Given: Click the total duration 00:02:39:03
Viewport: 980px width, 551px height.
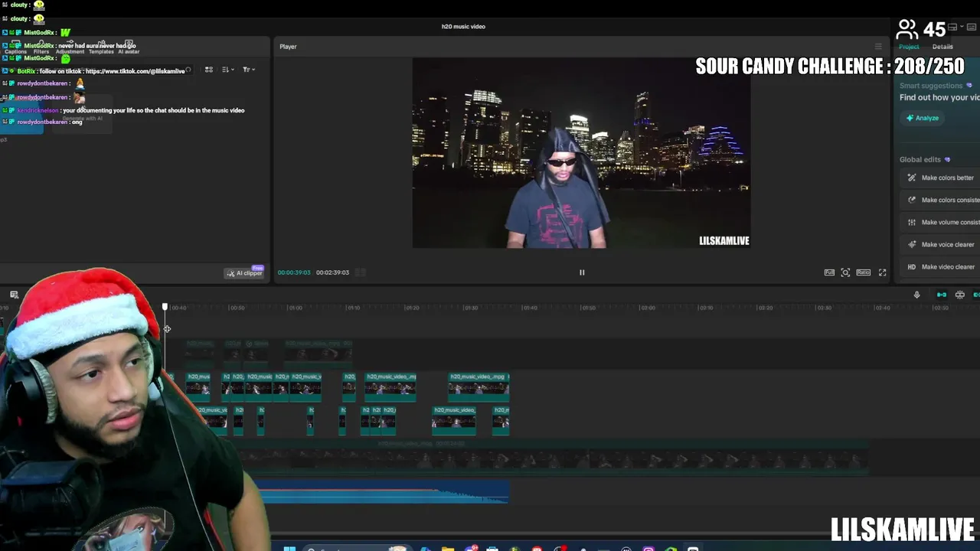Looking at the screenshot, I should click(x=332, y=272).
